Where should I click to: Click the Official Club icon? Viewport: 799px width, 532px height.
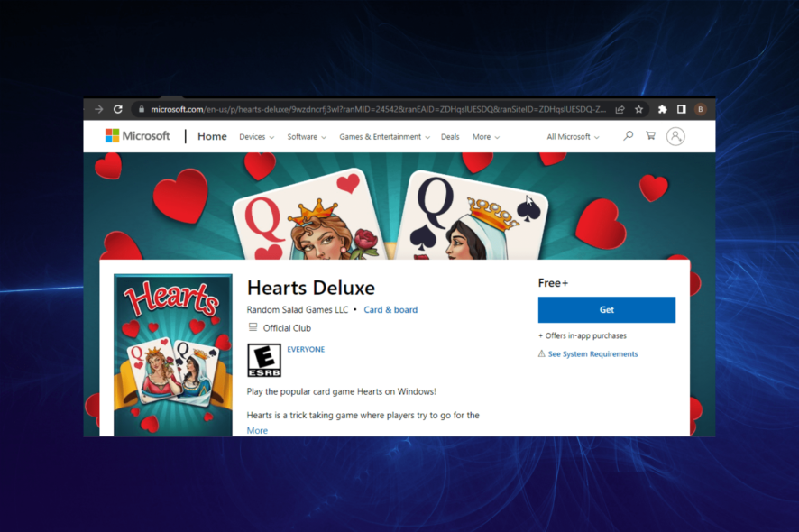pyautogui.click(x=253, y=327)
